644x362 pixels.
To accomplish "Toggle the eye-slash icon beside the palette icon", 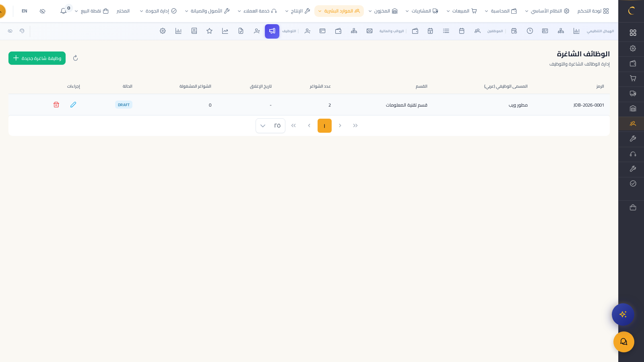I will tap(10, 31).
